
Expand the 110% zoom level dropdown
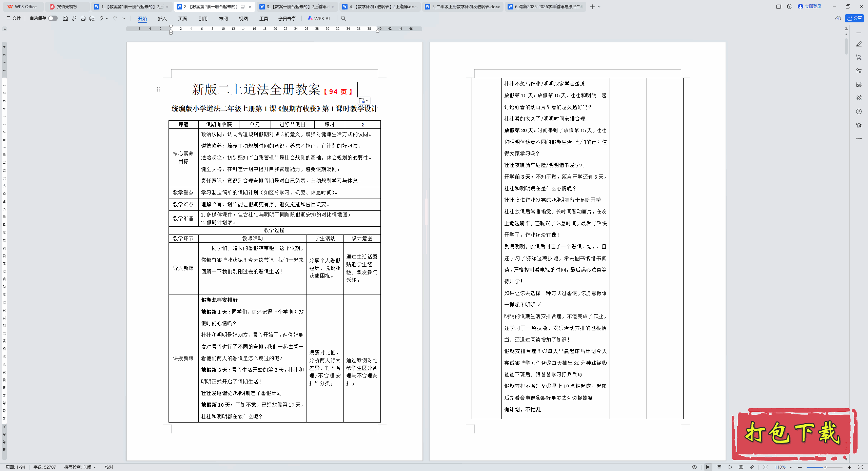pyautogui.click(x=790, y=467)
